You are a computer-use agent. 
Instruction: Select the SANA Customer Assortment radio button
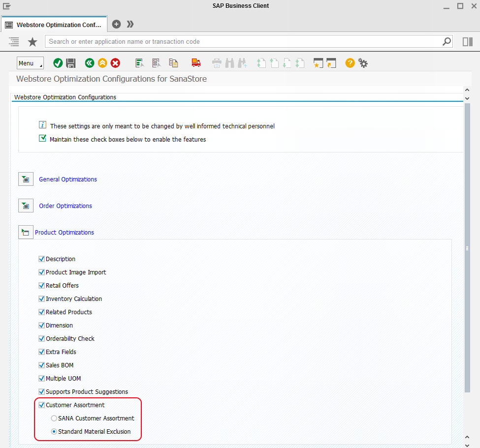pyautogui.click(x=54, y=418)
